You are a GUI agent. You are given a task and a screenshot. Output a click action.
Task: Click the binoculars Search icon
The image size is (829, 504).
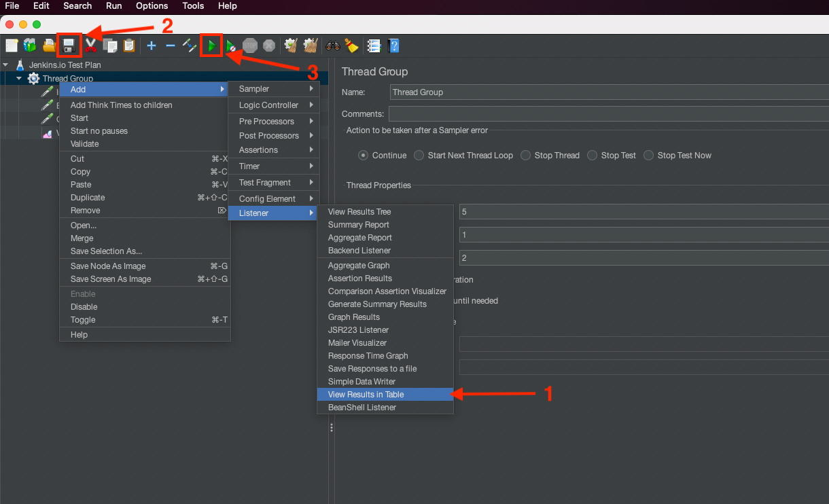point(332,46)
